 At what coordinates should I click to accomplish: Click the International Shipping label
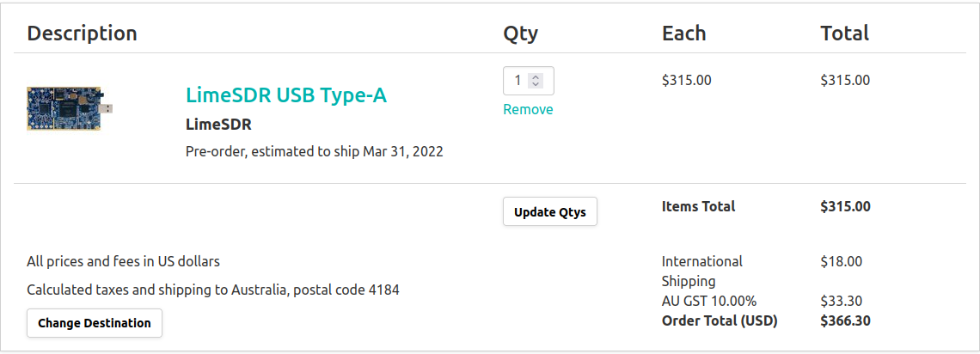coord(701,261)
